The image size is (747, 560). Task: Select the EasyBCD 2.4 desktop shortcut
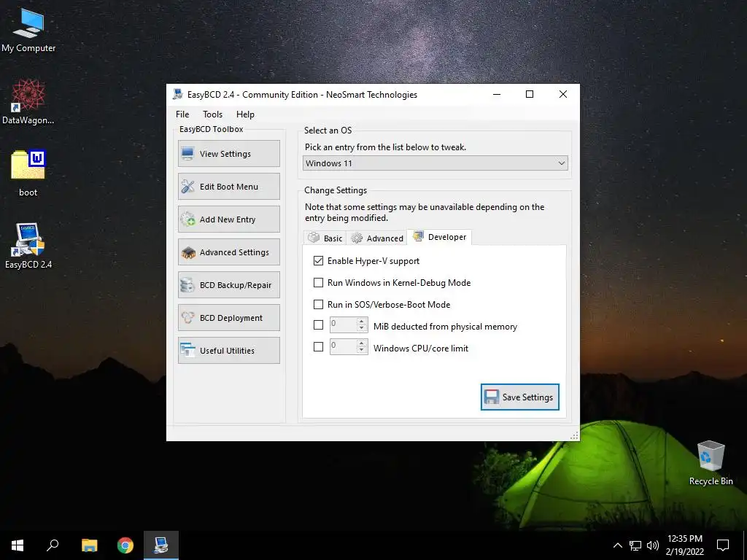click(x=28, y=246)
